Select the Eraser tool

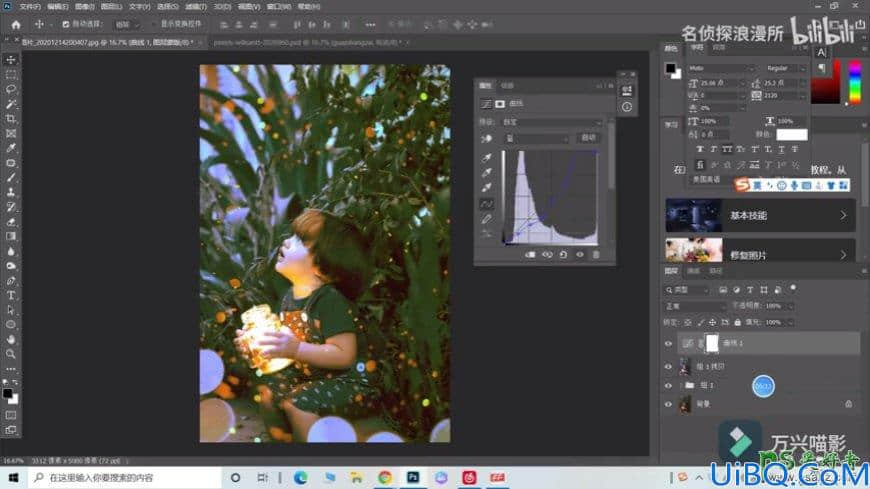click(11, 221)
